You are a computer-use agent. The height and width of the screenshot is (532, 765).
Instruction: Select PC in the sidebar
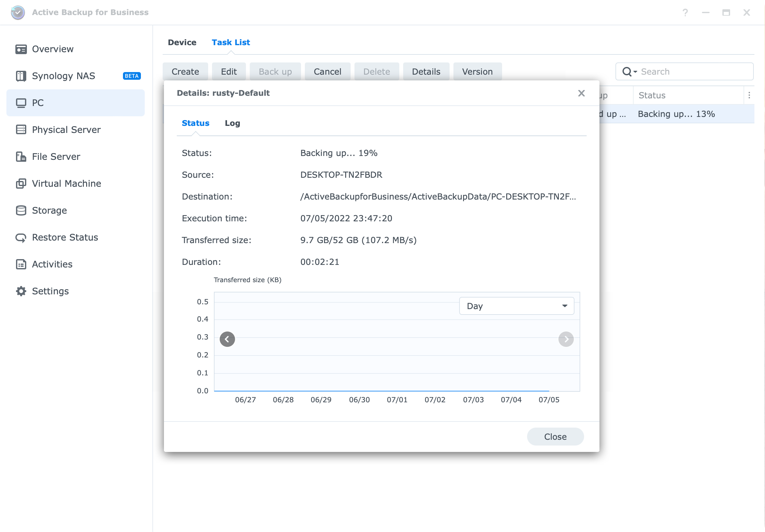tap(75, 103)
